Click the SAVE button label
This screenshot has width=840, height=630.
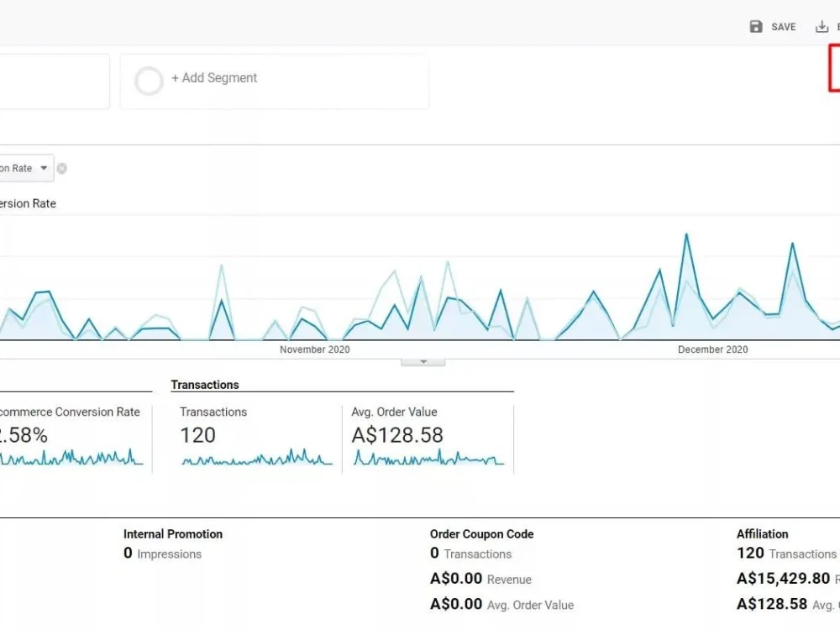tap(783, 27)
